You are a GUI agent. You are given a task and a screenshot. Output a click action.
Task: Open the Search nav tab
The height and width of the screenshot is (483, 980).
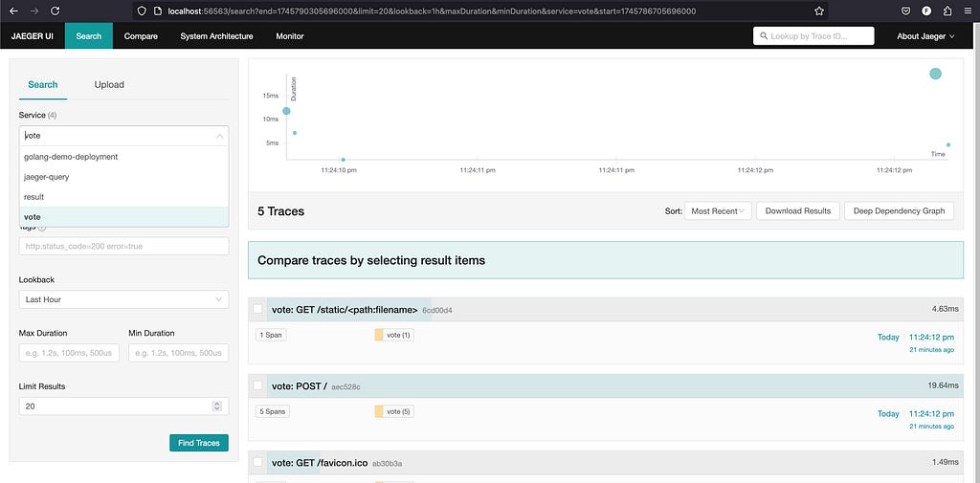click(89, 36)
